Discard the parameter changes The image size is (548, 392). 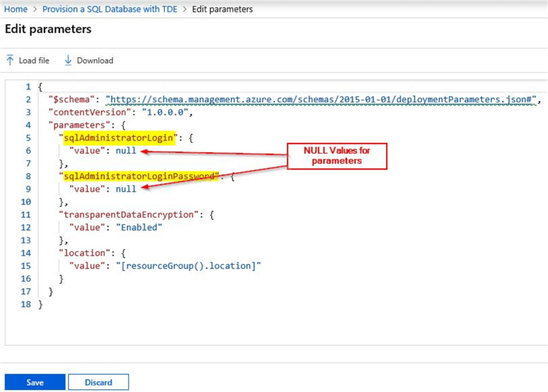coord(98,382)
